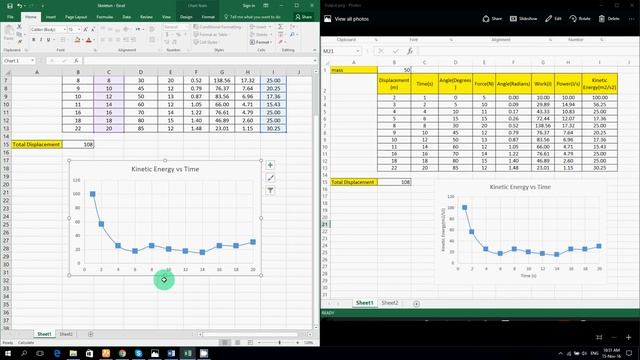Screen dimensions: 640x360
Task: Click the Insert Function fx button in Excel
Action: [76, 60]
